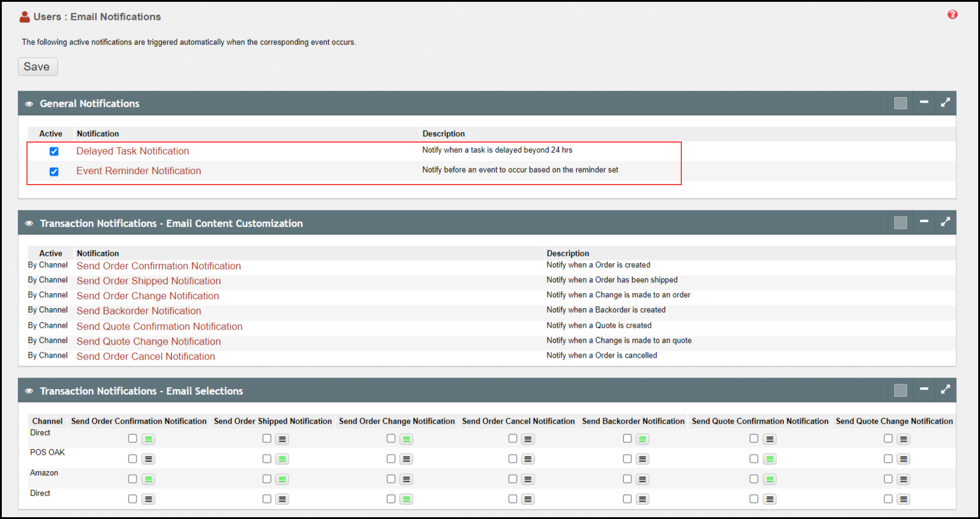This screenshot has width=980, height=519.
Task: Click the user icon beside Users : Email Notifications
Action: [x=25, y=17]
